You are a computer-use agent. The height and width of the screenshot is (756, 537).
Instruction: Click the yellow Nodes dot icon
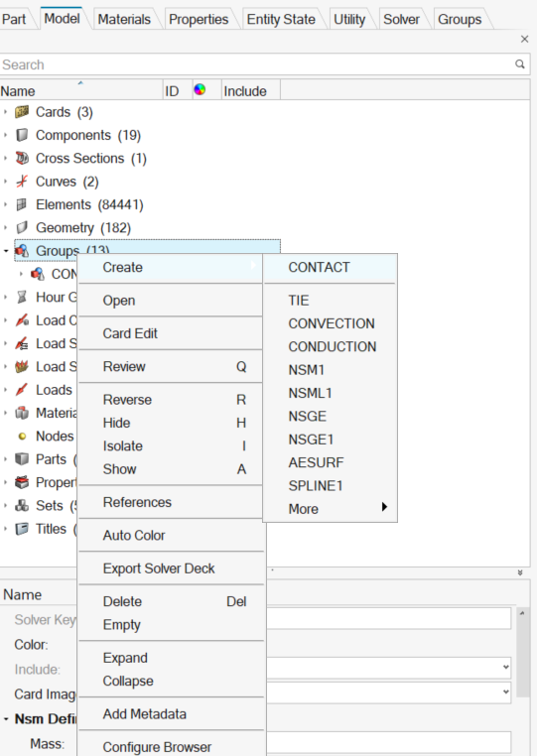point(22,437)
